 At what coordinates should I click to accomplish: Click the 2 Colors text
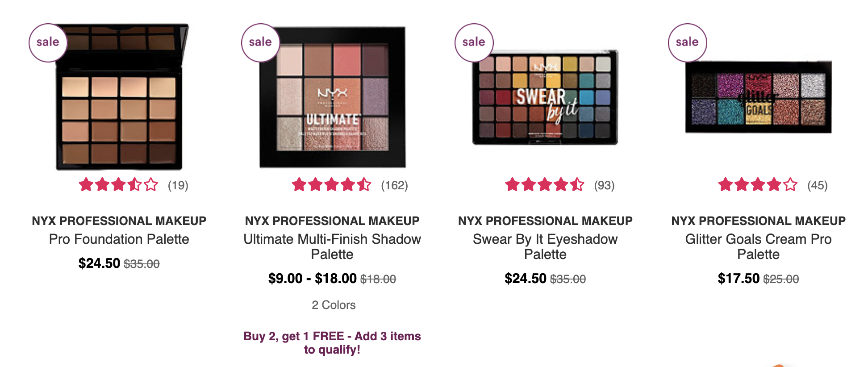[x=334, y=305]
